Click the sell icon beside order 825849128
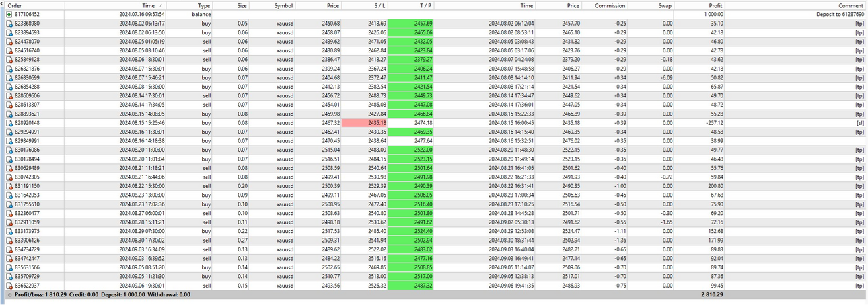Screen dimensions: 868x305 tap(9, 59)
